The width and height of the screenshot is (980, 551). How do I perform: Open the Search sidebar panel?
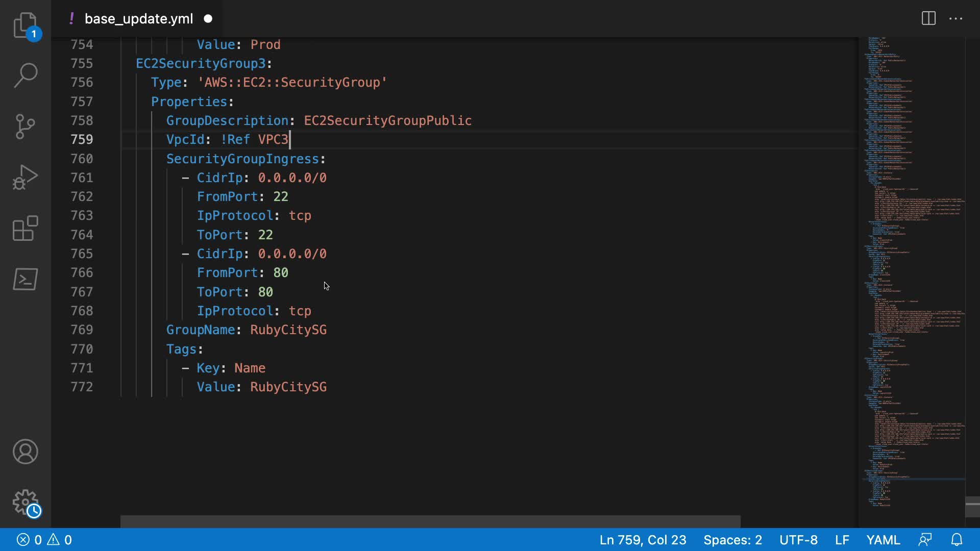[25, 75]
